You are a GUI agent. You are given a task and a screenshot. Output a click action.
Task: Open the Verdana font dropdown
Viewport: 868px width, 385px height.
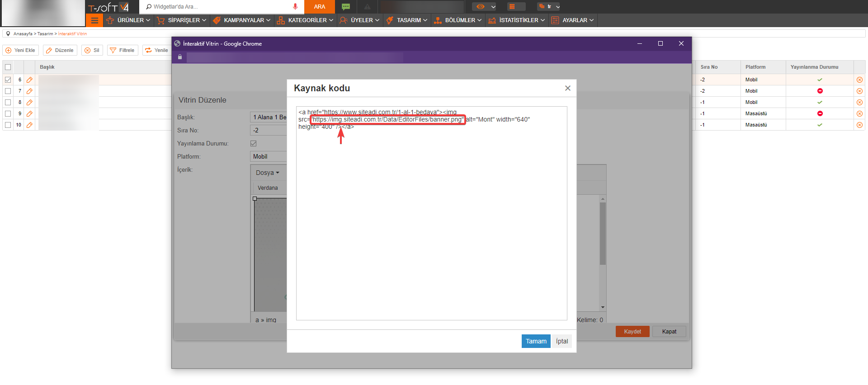(x=269, y=188)
